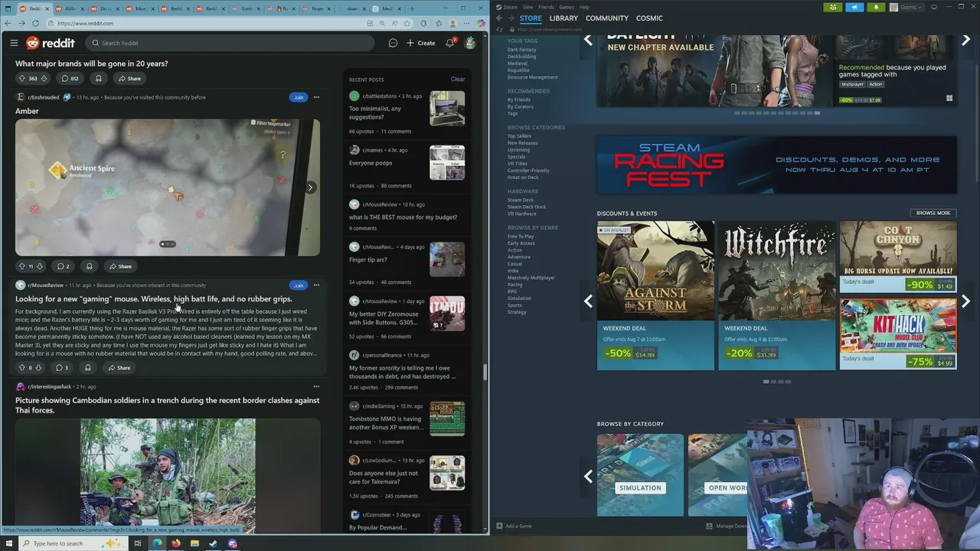Screen dimensions: 980x551
Task: Open the COSMIC profile tab in Steam
Action: coord(649,18)
